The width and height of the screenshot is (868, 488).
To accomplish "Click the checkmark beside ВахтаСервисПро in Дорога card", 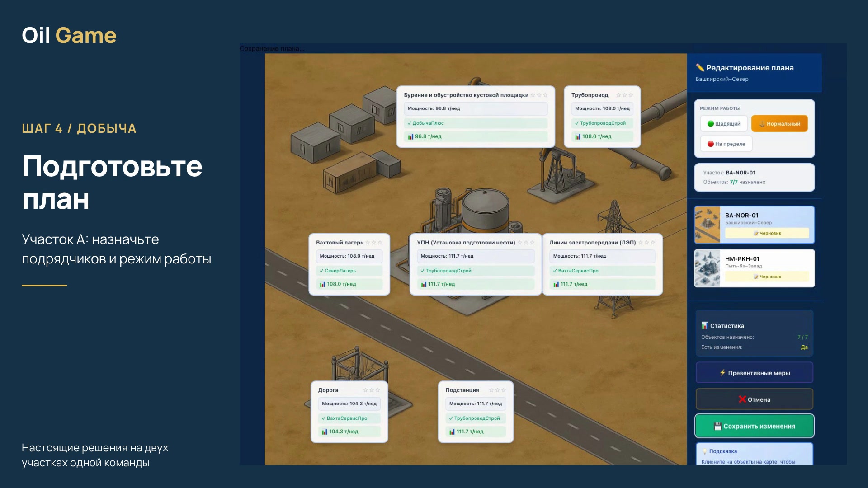I will click(324, 418).
